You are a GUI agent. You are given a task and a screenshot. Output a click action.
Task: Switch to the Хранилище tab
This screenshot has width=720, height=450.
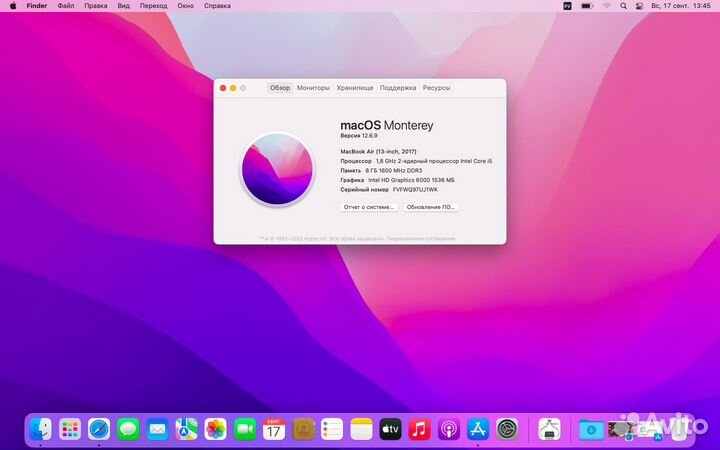(354, 88)
